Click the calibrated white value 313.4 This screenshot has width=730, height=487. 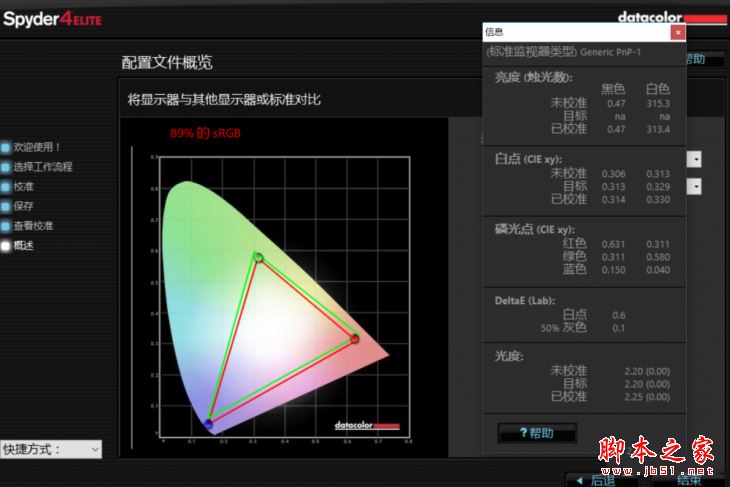(658, 129)
